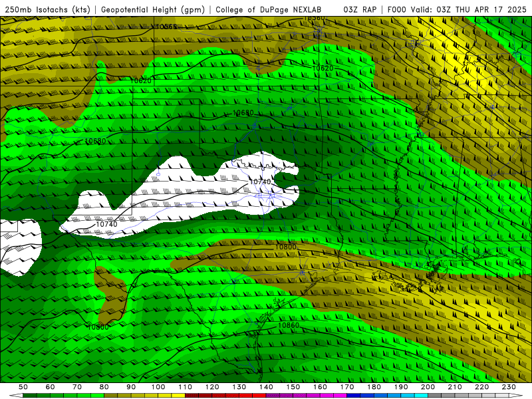Click the 210 value on the color scale
Screen dimensions: 532x399
pyautogui.click(x=455, y=387)
